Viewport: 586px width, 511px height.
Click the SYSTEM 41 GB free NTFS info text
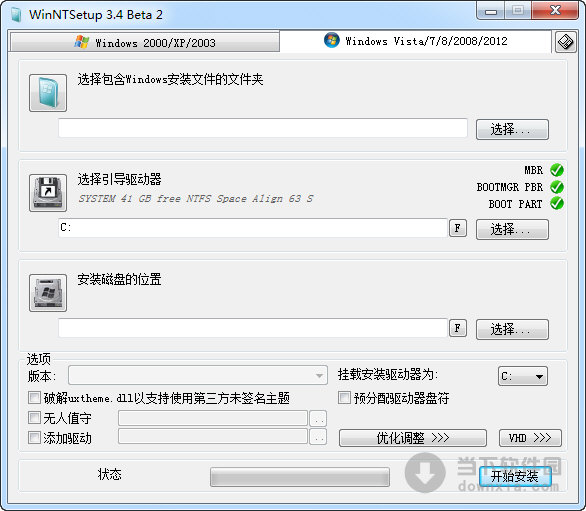[195, 198]
